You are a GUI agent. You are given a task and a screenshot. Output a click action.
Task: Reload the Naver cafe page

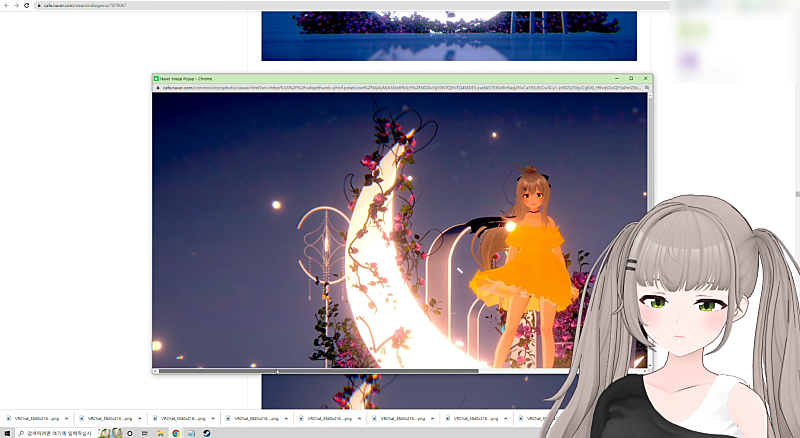click(x=26, y=5)
